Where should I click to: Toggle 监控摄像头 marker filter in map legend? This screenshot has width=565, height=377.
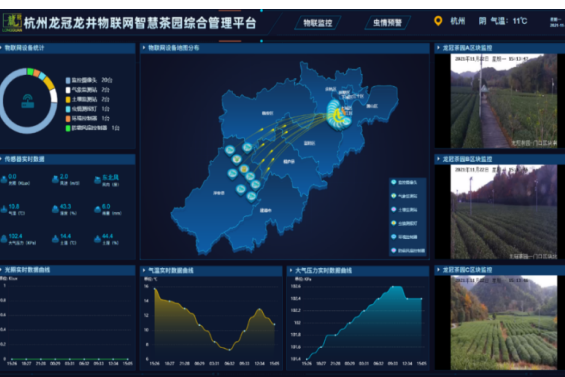pyautogui.click(x=404, y=182)
